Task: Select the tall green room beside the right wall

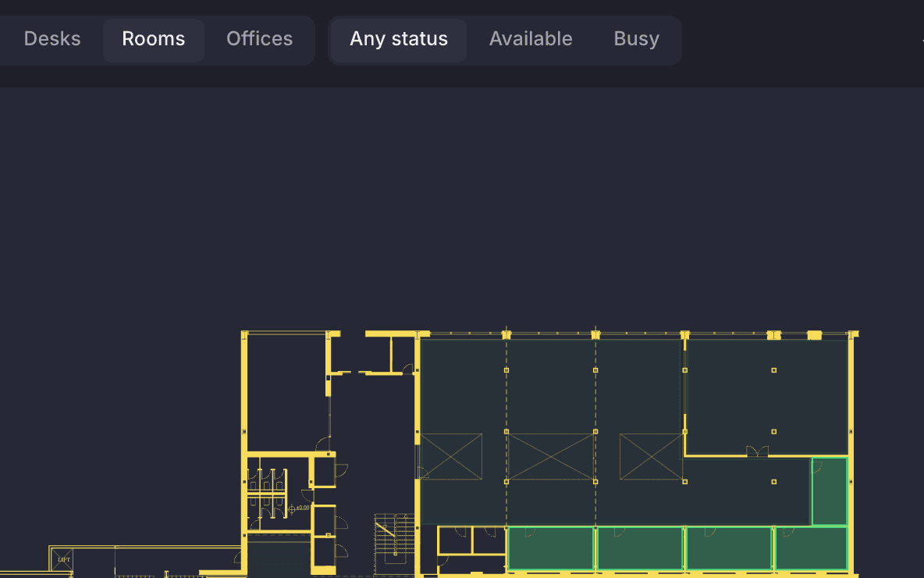Action: tap(830, 491)
